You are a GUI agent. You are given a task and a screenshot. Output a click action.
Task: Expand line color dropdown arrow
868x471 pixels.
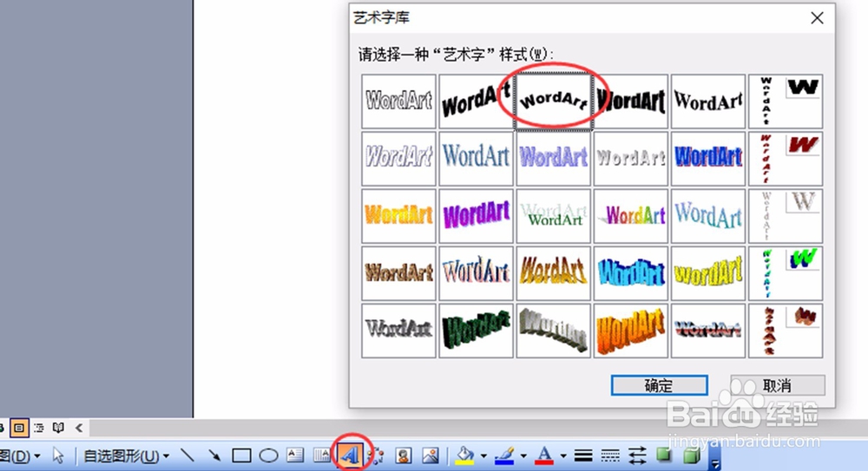pyautogui.click(x=523, y=456)
